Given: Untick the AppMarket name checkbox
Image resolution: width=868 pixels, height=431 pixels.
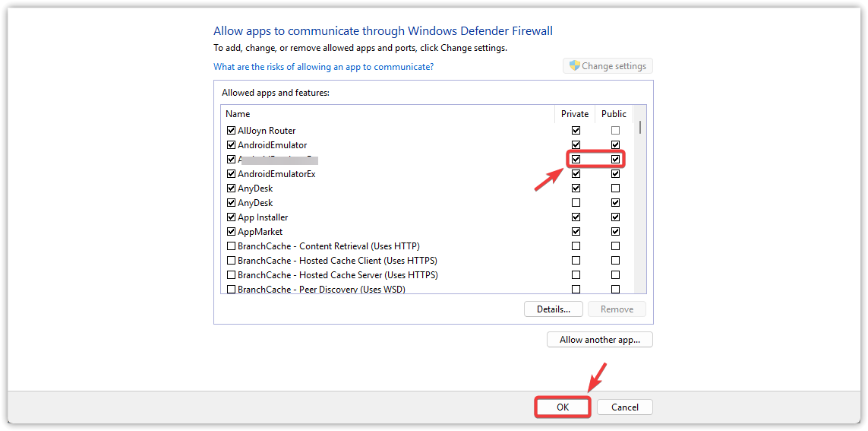Looking at the screenshot, I should (231, 232).
